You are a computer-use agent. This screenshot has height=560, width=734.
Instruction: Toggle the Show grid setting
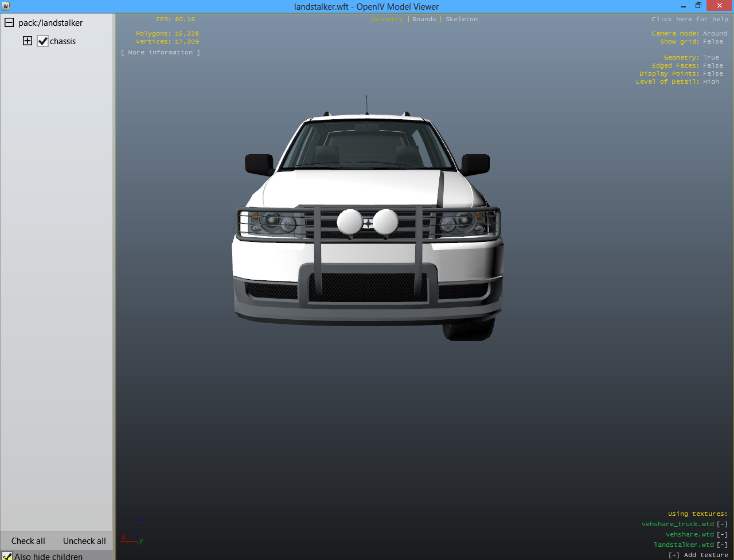[713, 42]
